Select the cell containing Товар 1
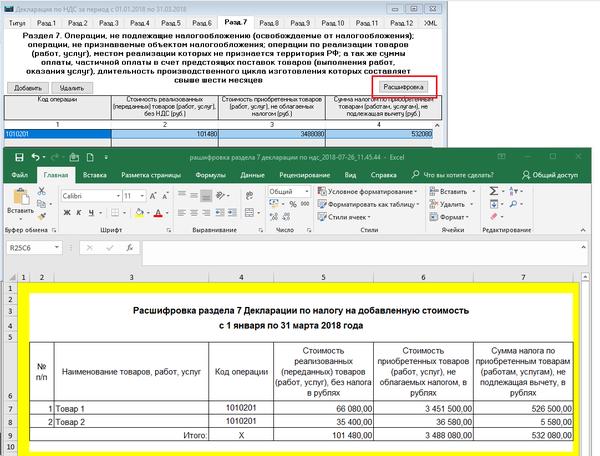This screenshot has height=456, width=600. coord(131,408)
